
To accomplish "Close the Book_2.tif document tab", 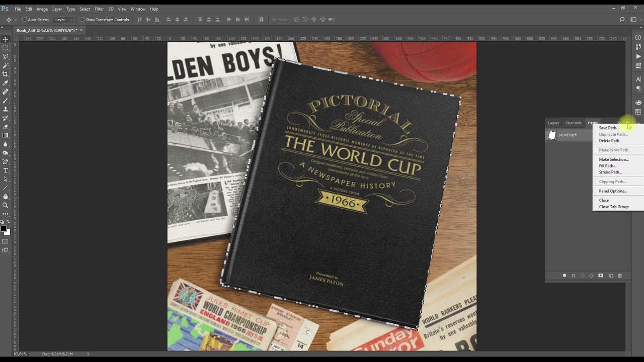I will point(81,30).
